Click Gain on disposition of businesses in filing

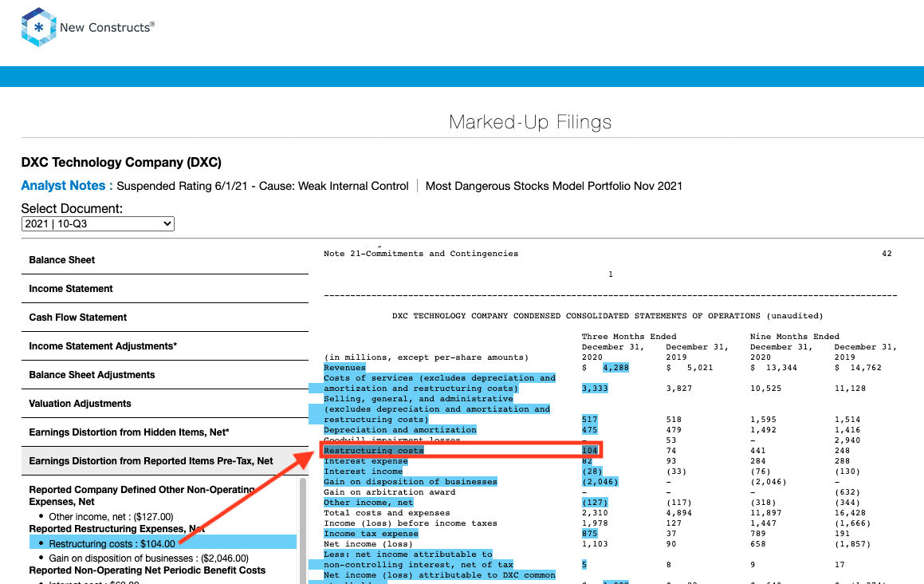411,482
